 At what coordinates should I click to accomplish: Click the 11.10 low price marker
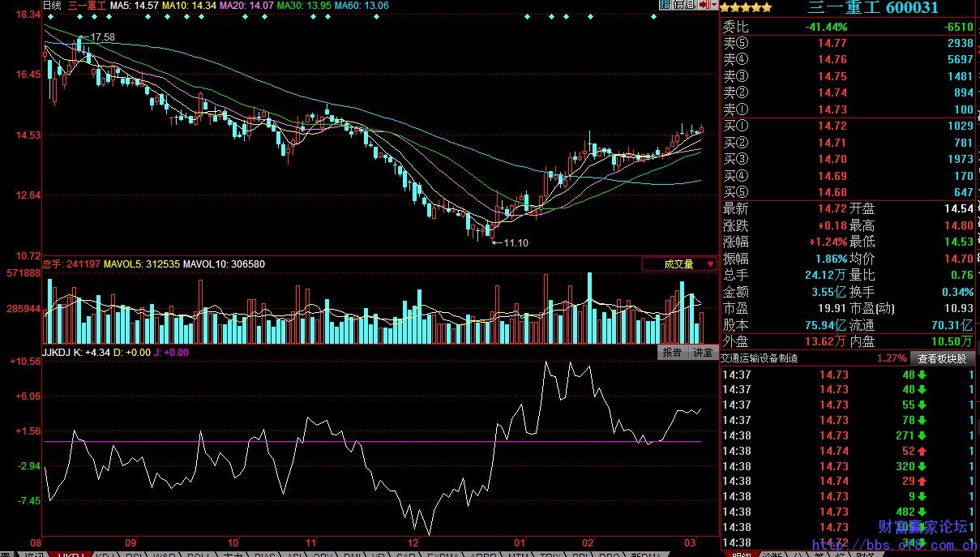coord(515,242)
